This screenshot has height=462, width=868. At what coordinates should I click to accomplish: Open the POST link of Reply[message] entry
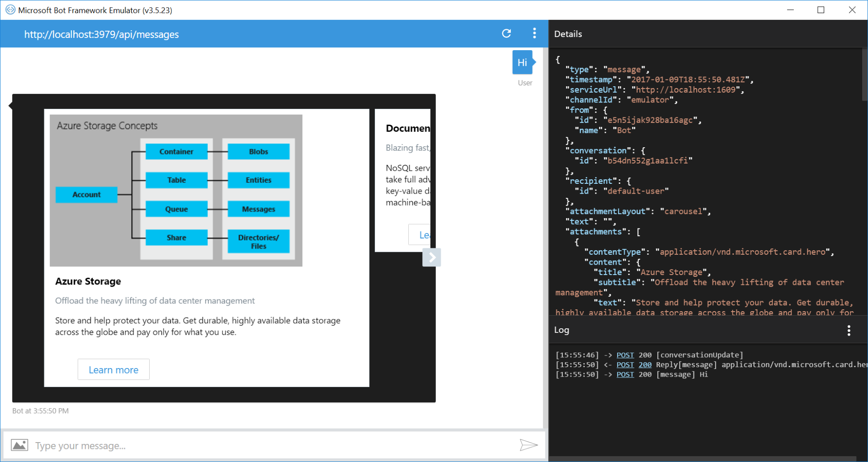pyautogui.click(x=625, y=365)
